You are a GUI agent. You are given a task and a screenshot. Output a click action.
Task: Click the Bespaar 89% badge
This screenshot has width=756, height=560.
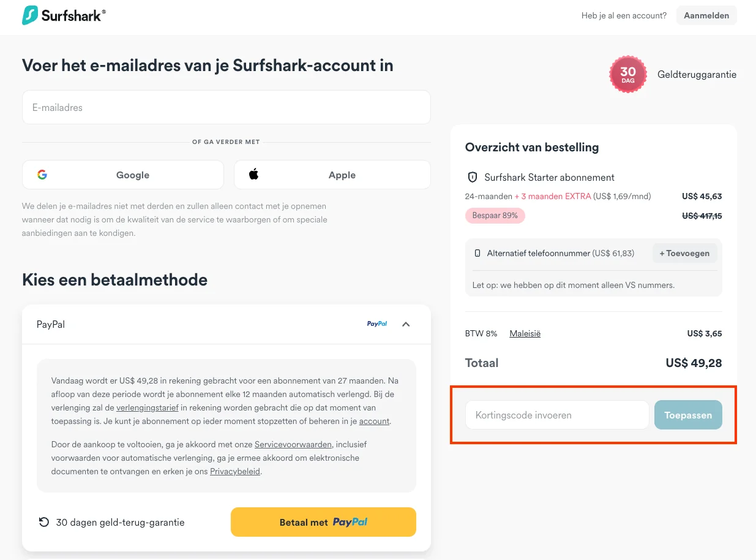click(495, 215)
